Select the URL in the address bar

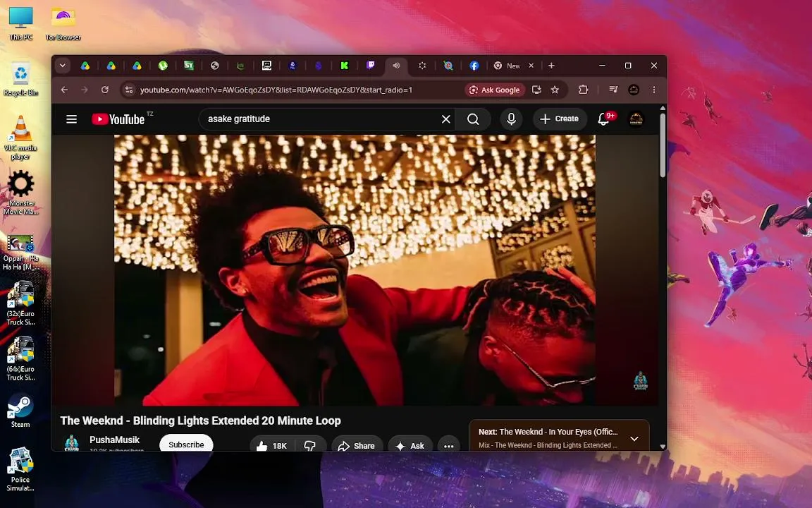(x=276, y=90)
